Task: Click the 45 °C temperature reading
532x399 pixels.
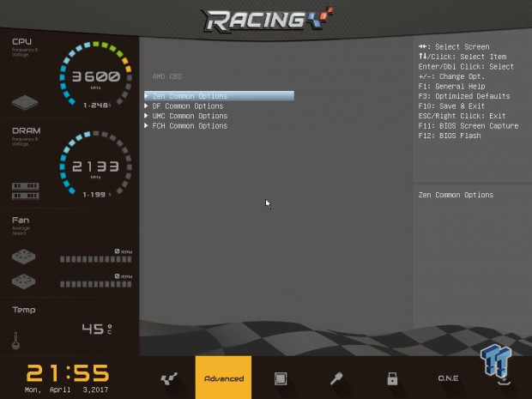Action: tap(97, 329)
